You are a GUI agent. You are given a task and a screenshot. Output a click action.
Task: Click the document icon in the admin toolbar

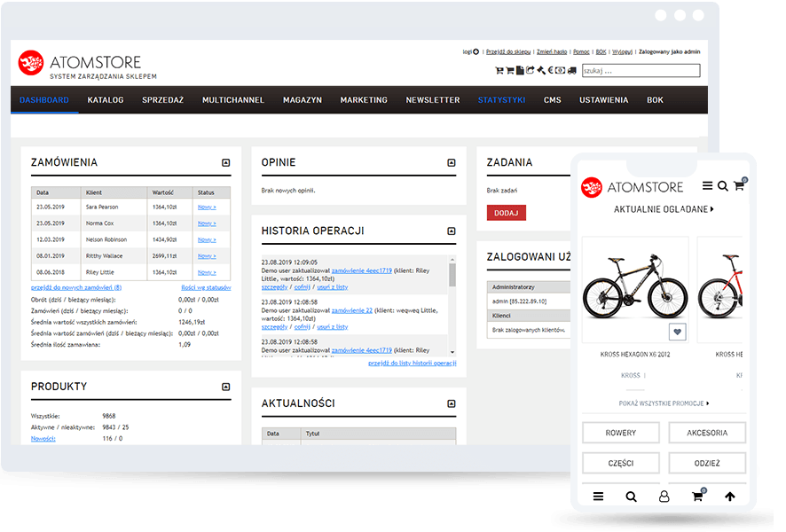coord(520,71)
